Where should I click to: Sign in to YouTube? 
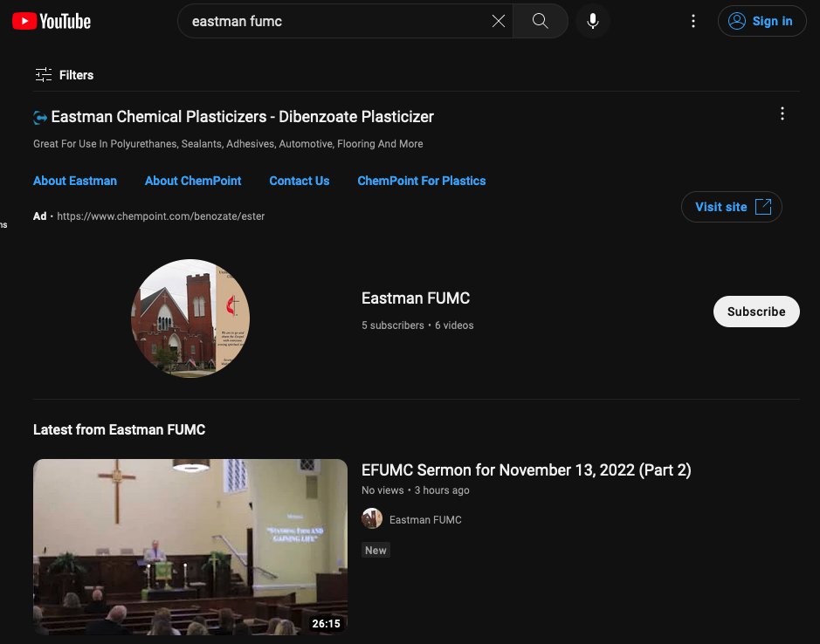[x=761, y=20]
